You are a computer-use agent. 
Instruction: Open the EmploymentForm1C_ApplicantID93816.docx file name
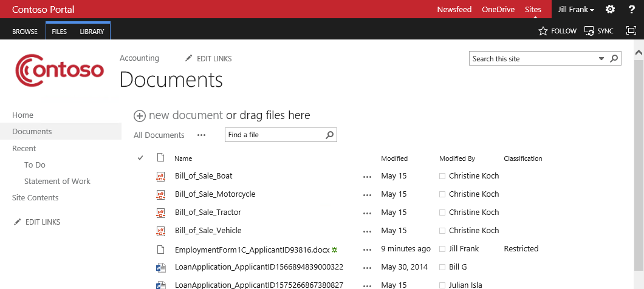(x=252, y=249)
